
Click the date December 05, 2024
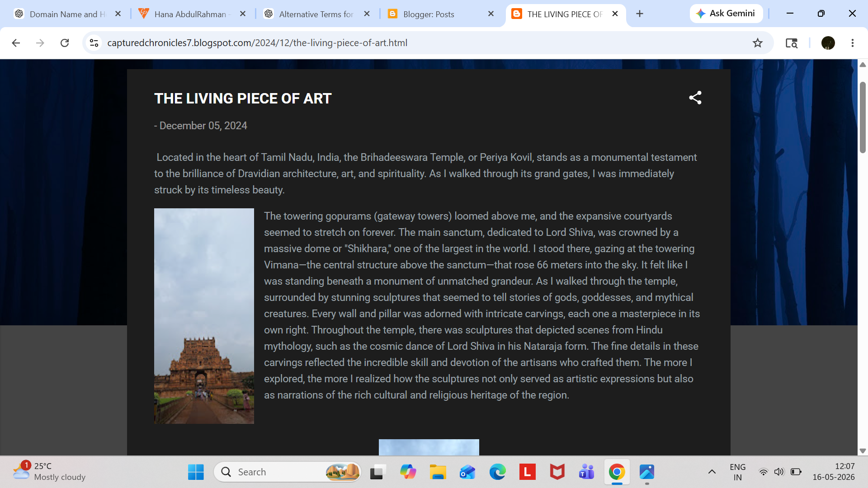coord(203,126)
